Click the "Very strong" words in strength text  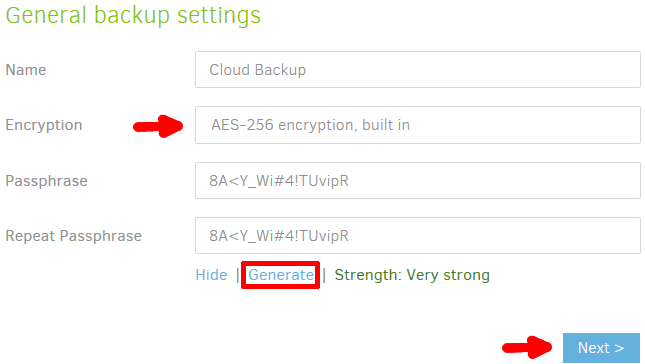(448, 275)
